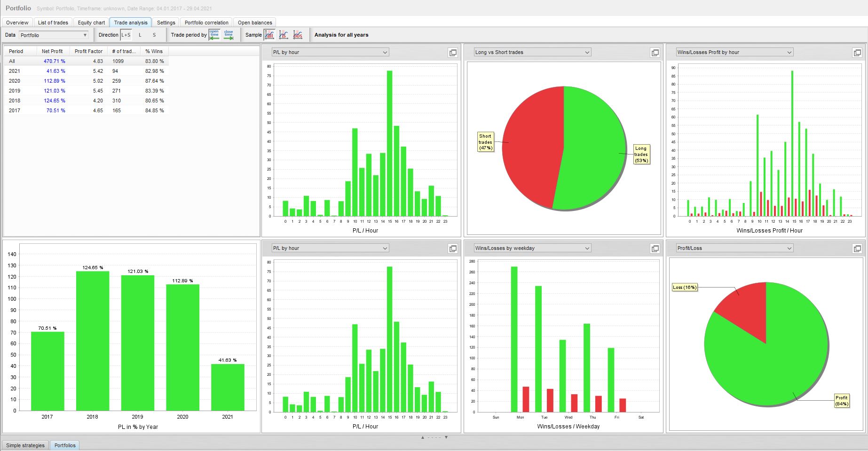This screenshot has height=451, width=868.
Task: Choose the 'all' sample chart icon
Action: click(269, 35)
